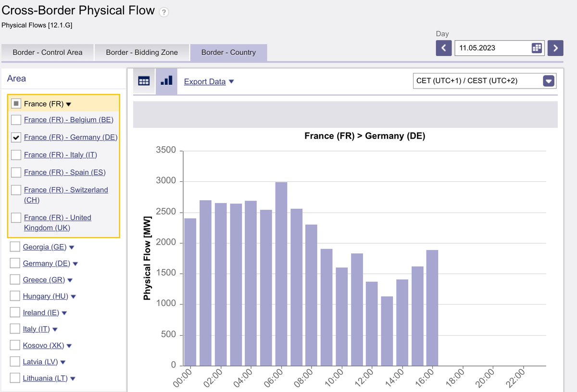Switch to bar chart view icon

tap(166, 81)
